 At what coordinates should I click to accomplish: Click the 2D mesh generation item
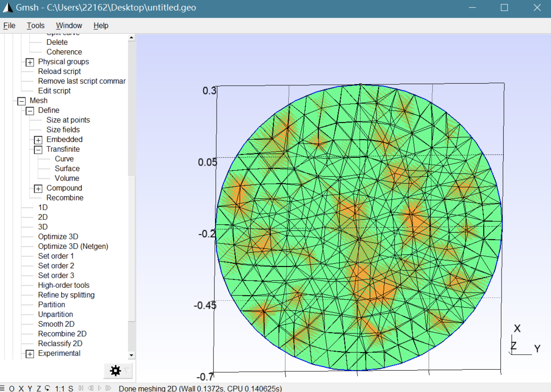point(43,217)
